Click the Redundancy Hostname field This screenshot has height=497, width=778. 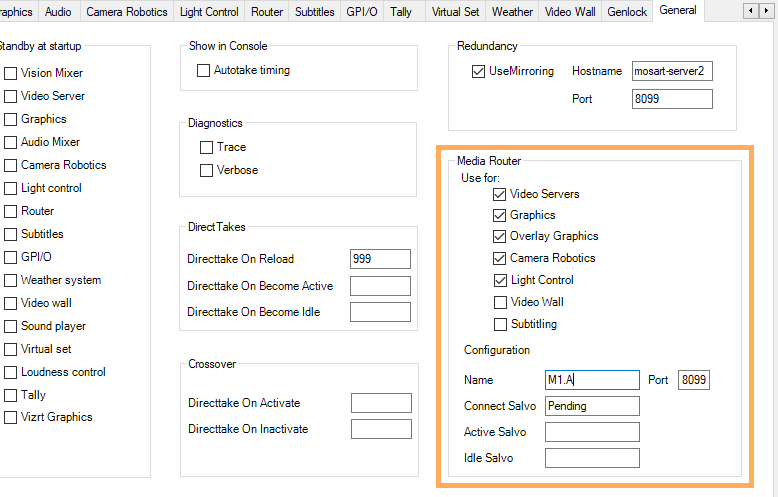672,72
